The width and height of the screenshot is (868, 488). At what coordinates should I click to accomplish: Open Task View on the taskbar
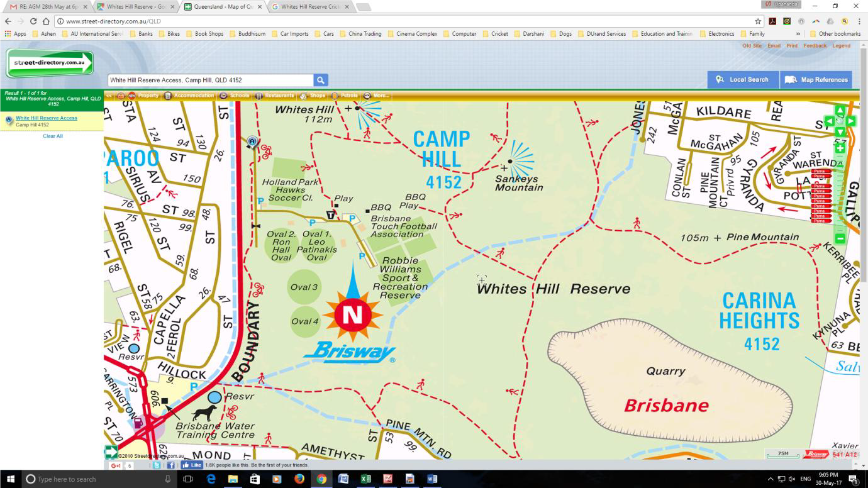click(x=187, y=479)
